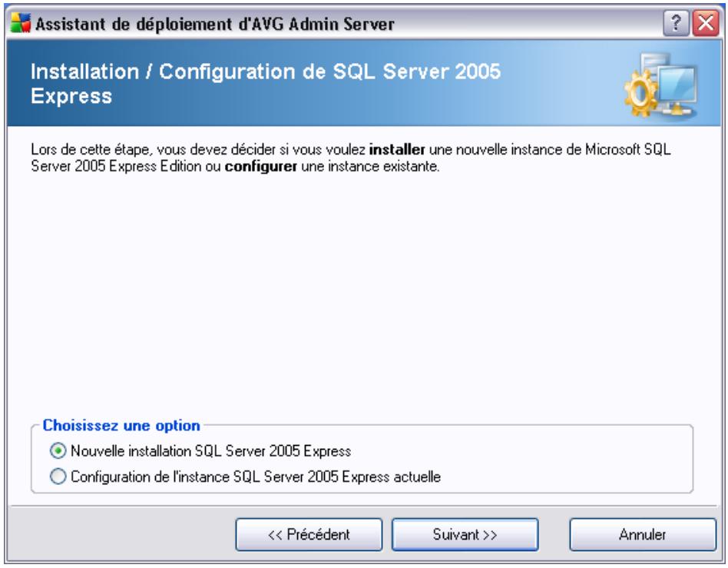The height and width of the screenshot is (568, 728).
Task: Click the bold word 'installer' in description
Action: pyautogui.click(x=397, y=149)
